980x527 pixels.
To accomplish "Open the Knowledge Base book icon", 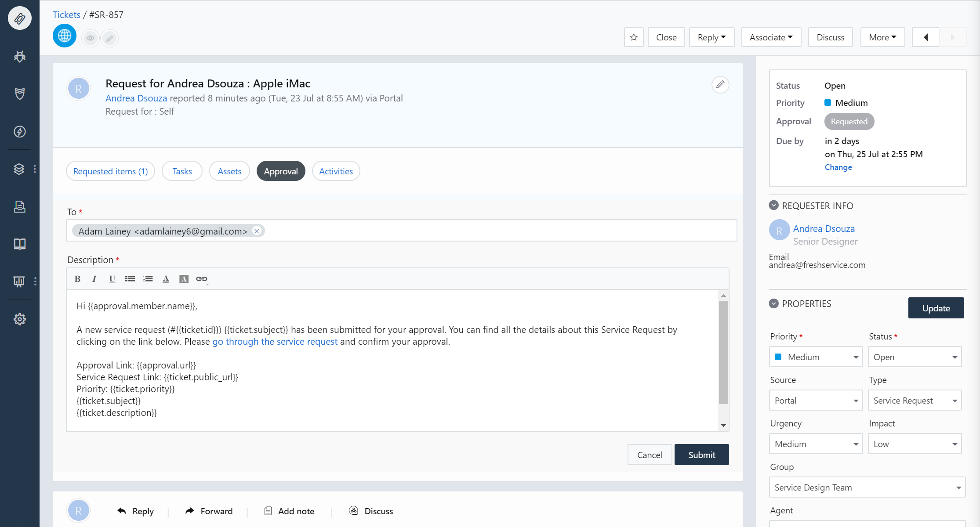I will coord(19,244).
